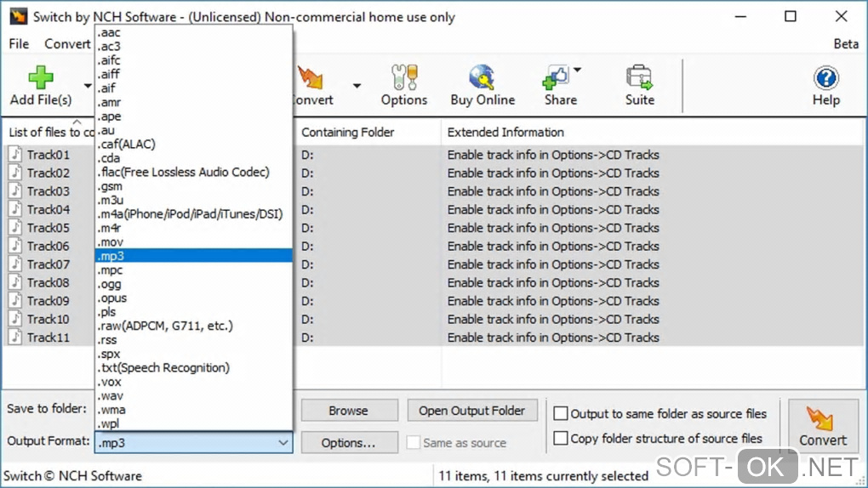Open the Convert menu
The height and width of the screenshot is (488, 868).
(x=67, y=43)
